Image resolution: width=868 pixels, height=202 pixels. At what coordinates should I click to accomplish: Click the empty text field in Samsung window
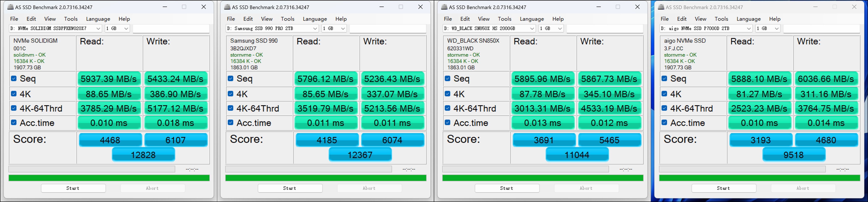pos(388,29)
